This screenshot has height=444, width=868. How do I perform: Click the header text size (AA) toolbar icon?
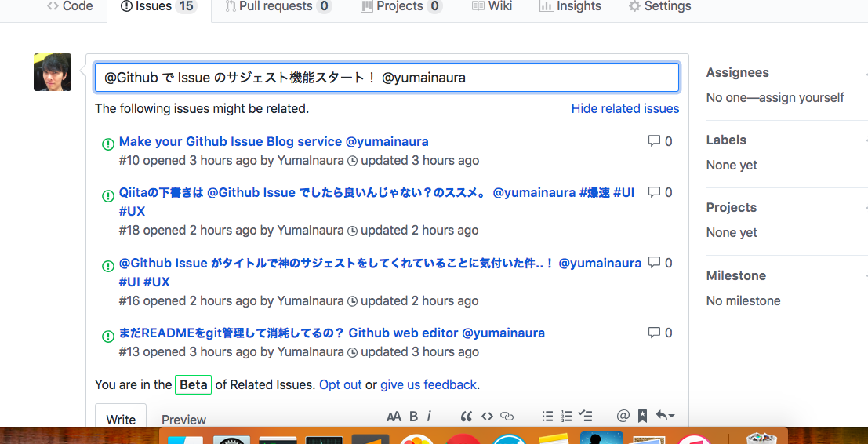(x=394, y=417)
